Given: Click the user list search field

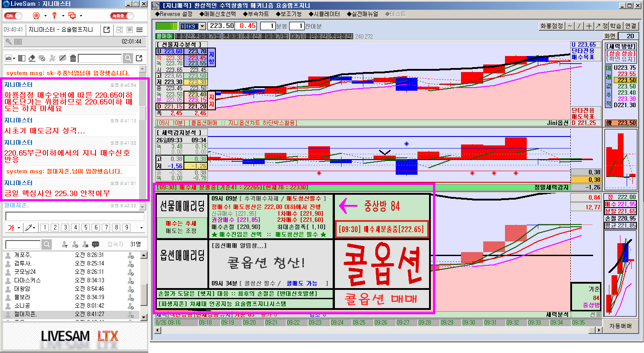Looking at the screenshot, I should (24, 245).
